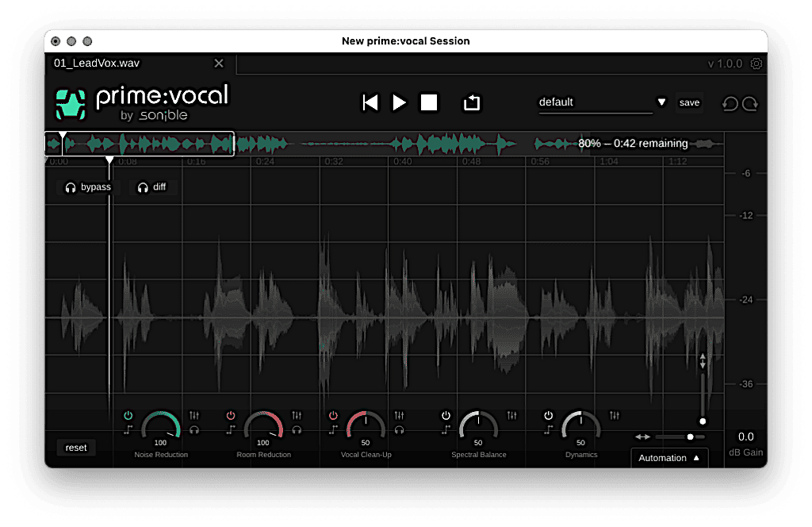812x527 pixels.
Task: Click the reset button
Action: [76, 448]
